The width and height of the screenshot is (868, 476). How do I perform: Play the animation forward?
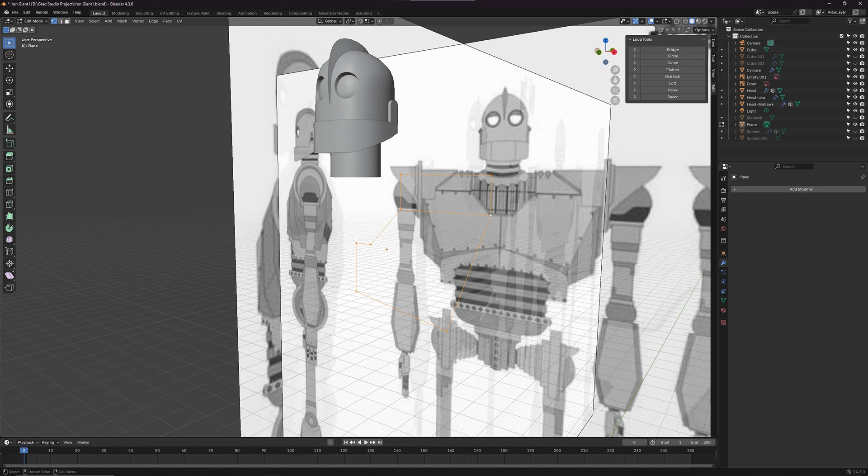(x=366, y=443)
